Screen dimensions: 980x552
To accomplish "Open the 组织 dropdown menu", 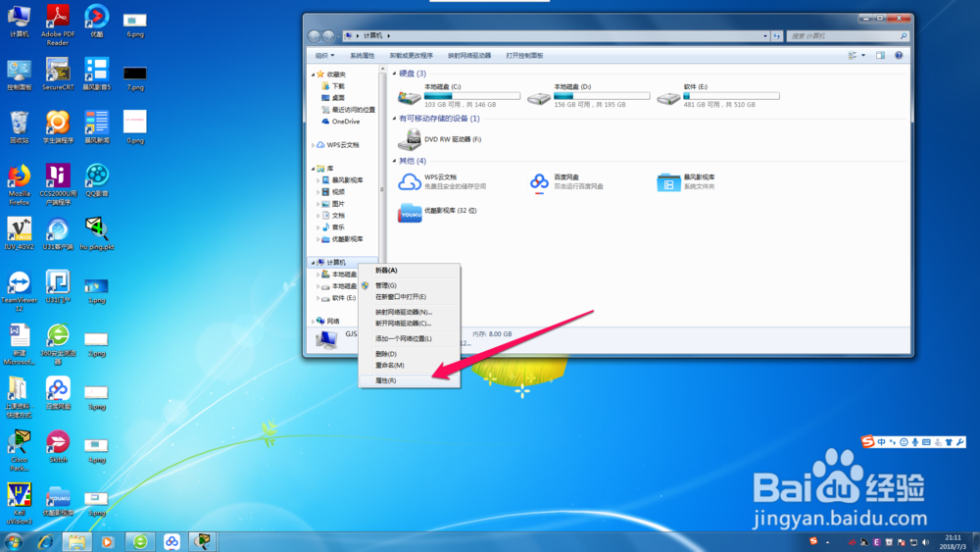I will click(x=324, y=56).
